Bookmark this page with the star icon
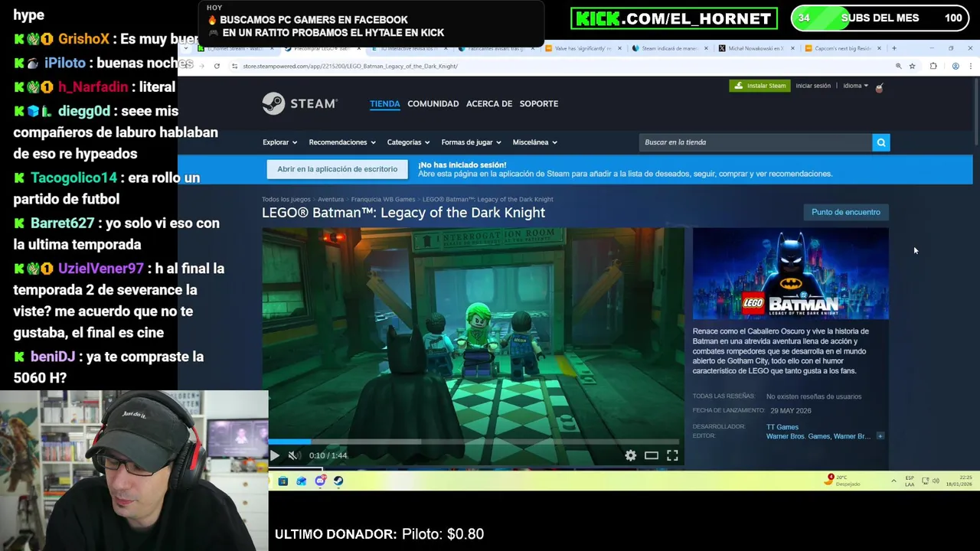This screenshot has width=980, height=551. tap(912, 67)
